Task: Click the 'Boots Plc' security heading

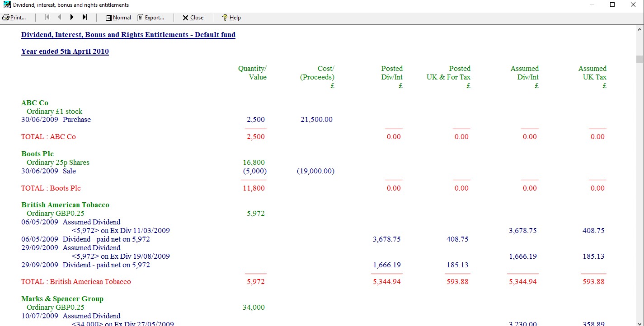Action: (38, 154)
